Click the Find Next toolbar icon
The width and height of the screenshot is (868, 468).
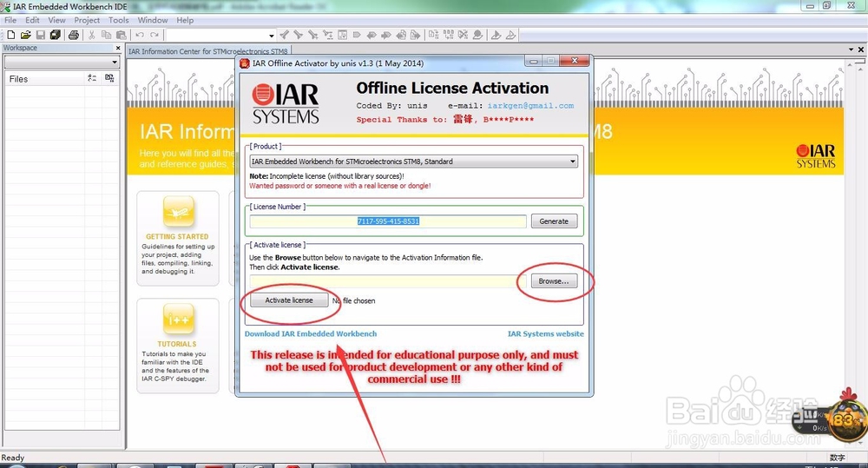[299, 35]
